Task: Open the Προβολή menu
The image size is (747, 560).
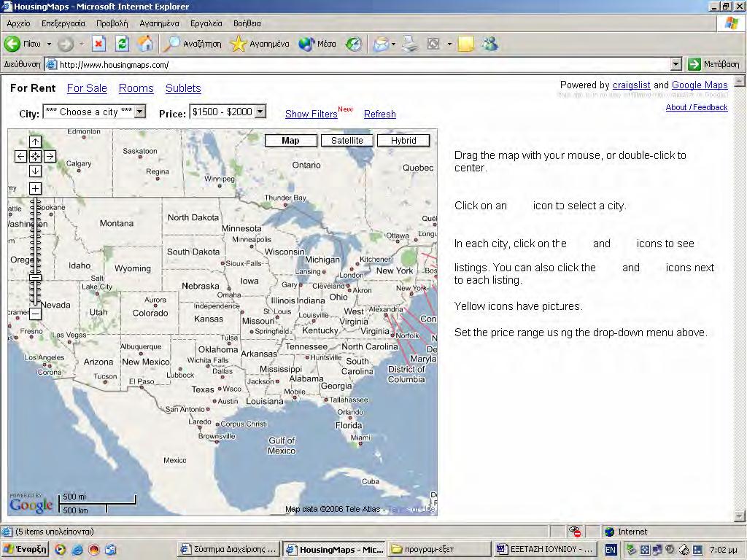Action: coord(112,23)
